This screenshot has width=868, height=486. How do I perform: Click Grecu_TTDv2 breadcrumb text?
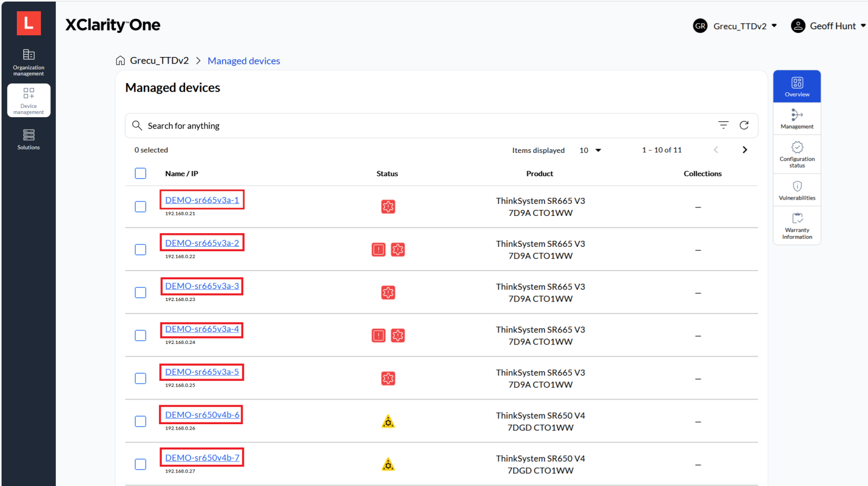(x=159, y=60)
